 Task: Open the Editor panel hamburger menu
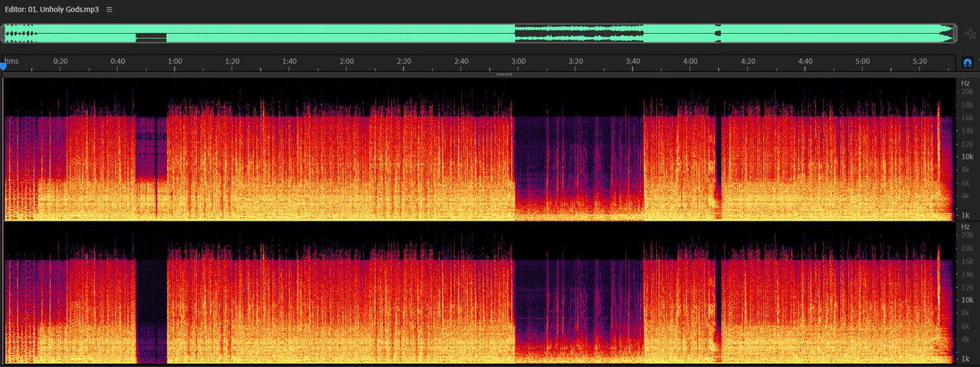[109, 10]
